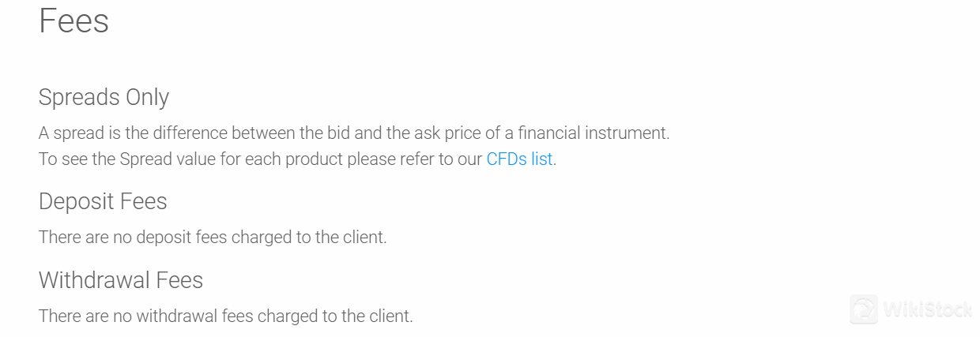
Task: Click the no deposit fees sentence
Action: click(213, 237)
